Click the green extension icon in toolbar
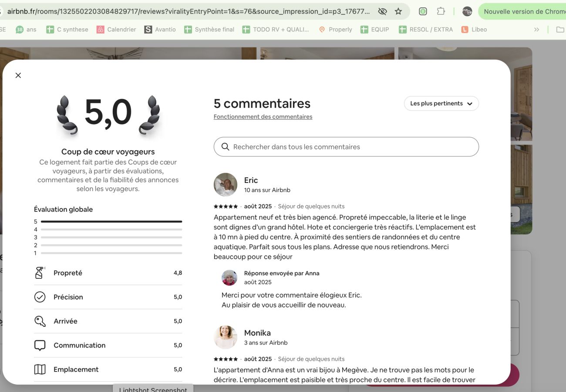This screenshot has height=392, width=566. tap(422, 12)
